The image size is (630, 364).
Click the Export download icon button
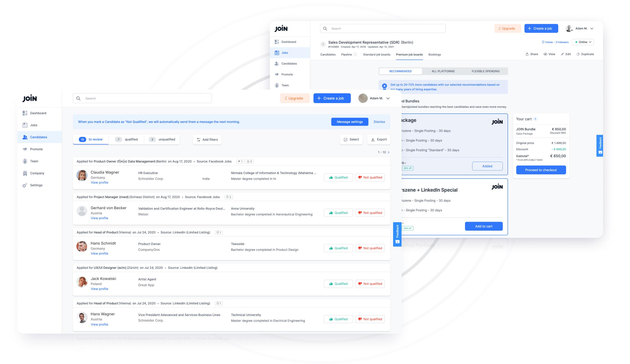(379, 140)
